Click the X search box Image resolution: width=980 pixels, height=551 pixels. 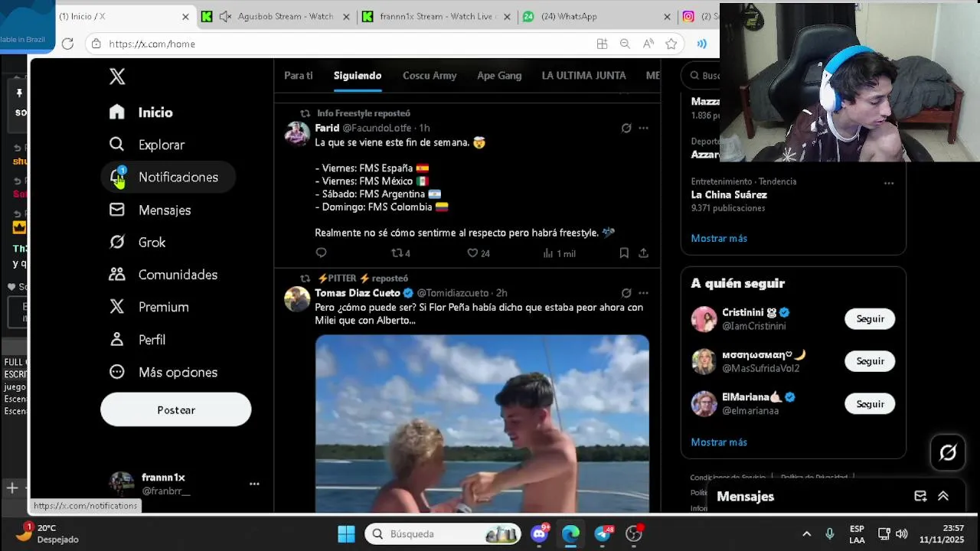[701, 76]
